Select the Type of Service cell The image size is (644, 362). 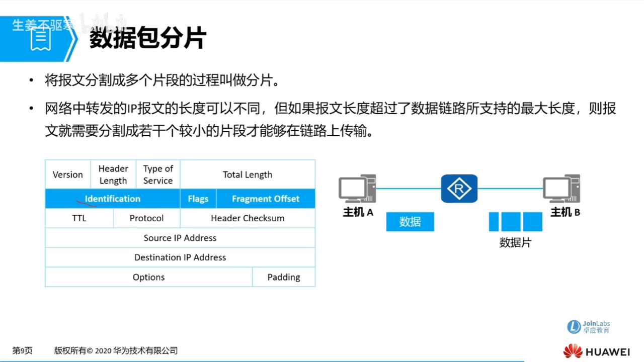[x=158, y=174]
